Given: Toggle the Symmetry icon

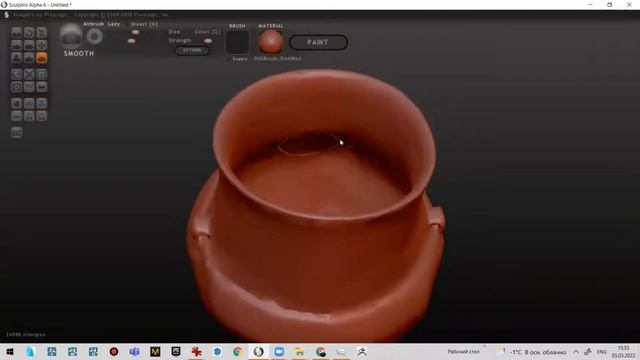Looking at the screenshot, I should coord(42,87).
